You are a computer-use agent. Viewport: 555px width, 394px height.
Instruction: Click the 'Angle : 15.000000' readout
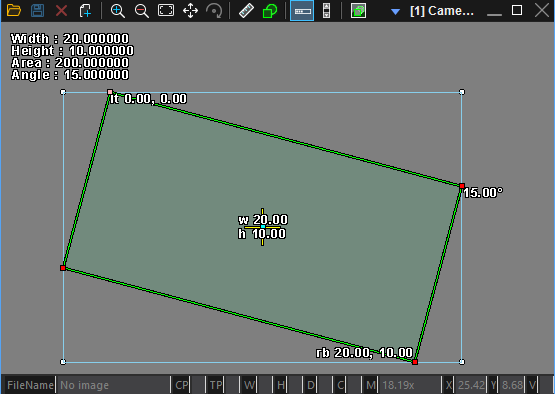click(x=70, y=75)
